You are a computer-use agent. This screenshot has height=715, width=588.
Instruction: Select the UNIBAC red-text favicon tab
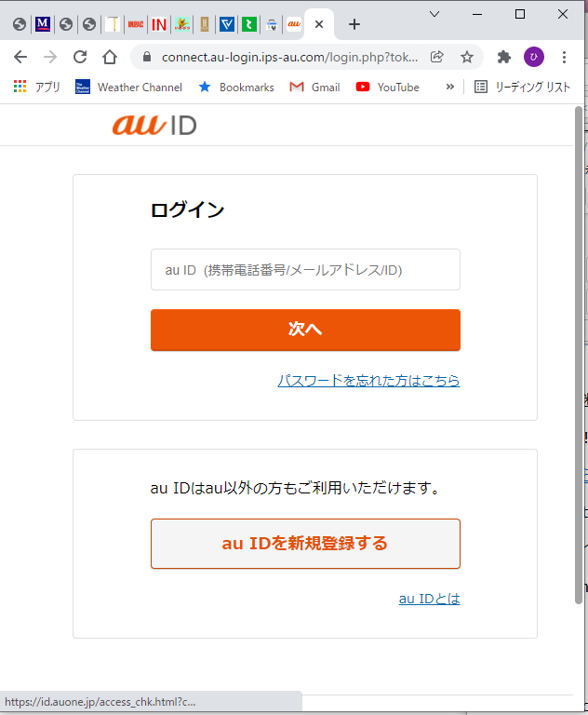coord(136,24)
